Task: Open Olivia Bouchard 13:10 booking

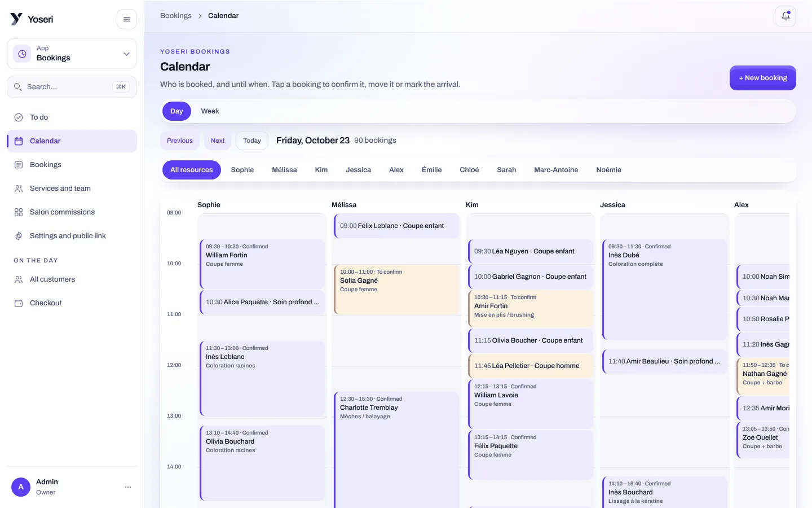Action: coord(262,463)
